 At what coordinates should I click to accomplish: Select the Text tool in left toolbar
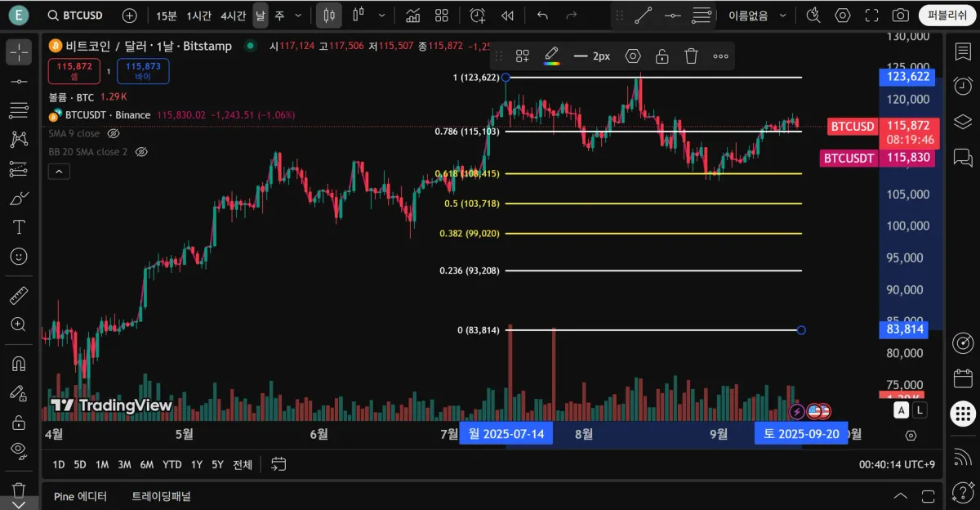click(18, 226)
